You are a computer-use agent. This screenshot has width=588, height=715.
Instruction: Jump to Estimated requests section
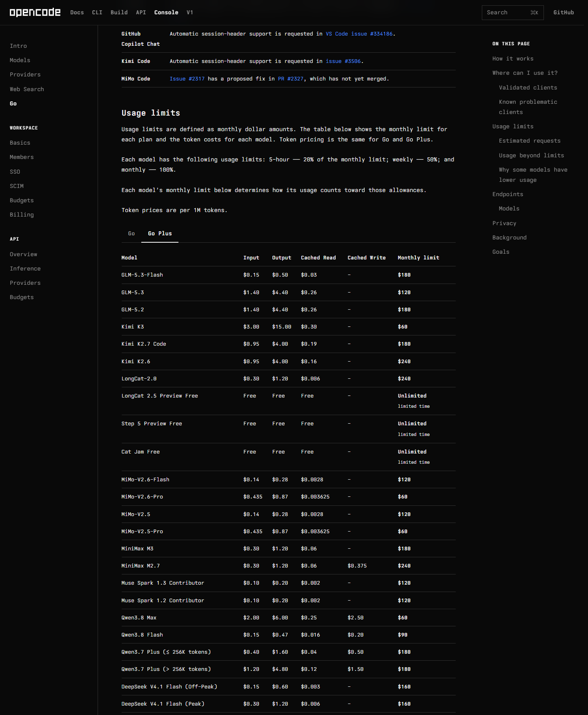[530, 141]
